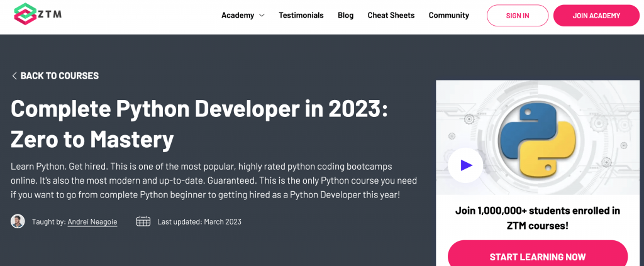Click the back chevron before Back to Courses
Viewport: 644px width, 266px height.
click(14, 75)
